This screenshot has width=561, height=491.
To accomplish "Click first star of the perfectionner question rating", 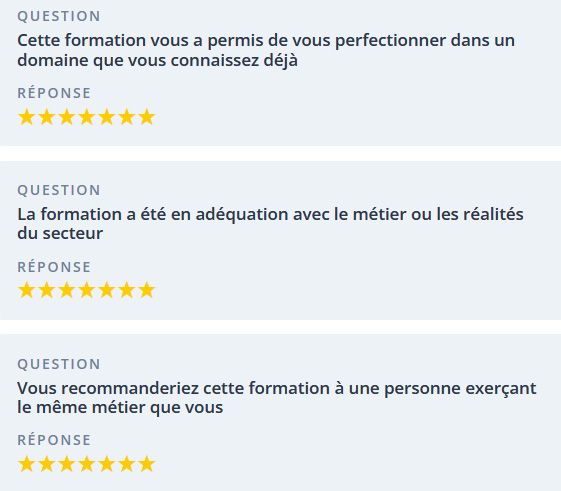I will [x=26, y=117].
